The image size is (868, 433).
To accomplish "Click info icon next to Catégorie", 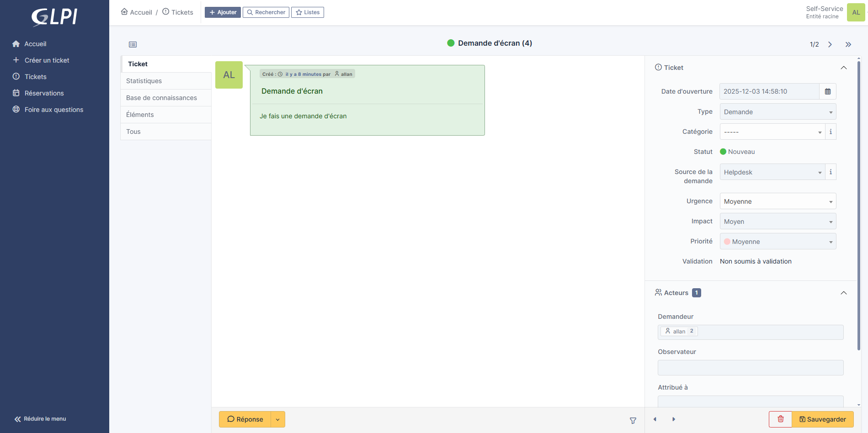I will point(831,132).
